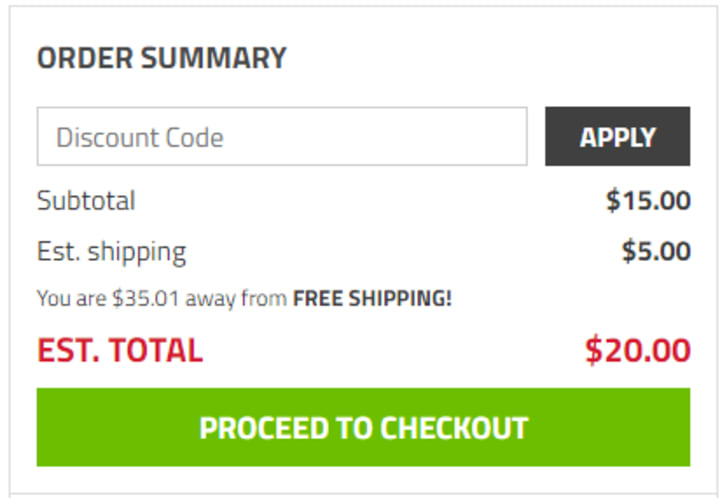Click the $35.01 amount in shipping notice
Screen dimensions: 720x498
146,298
